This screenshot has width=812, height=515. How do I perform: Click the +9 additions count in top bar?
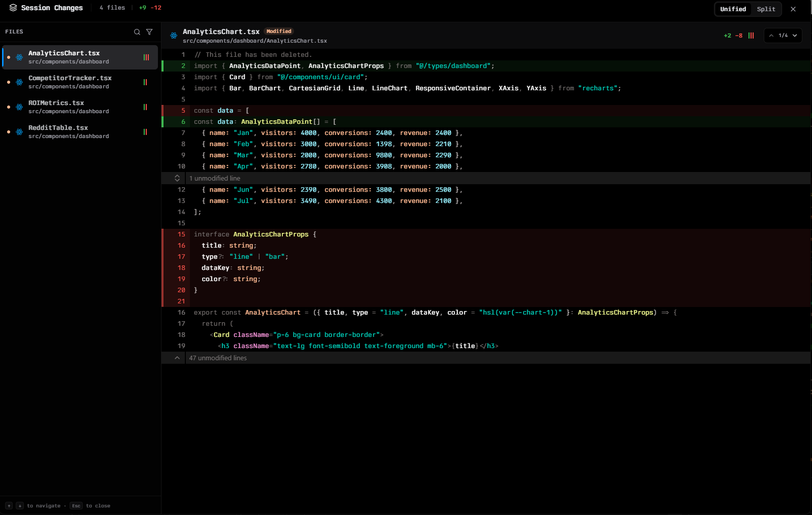pyautogui.click(x=143, y=8)
